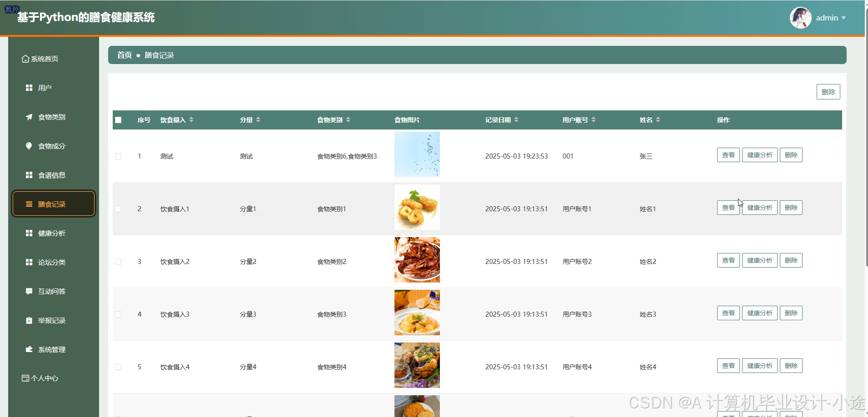Open the 食谱信息 sidebar item

(x=54, y=175)
